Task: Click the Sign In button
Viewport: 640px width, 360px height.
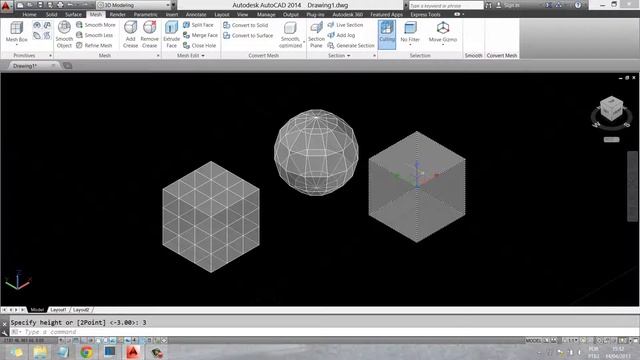Action: 508,5
